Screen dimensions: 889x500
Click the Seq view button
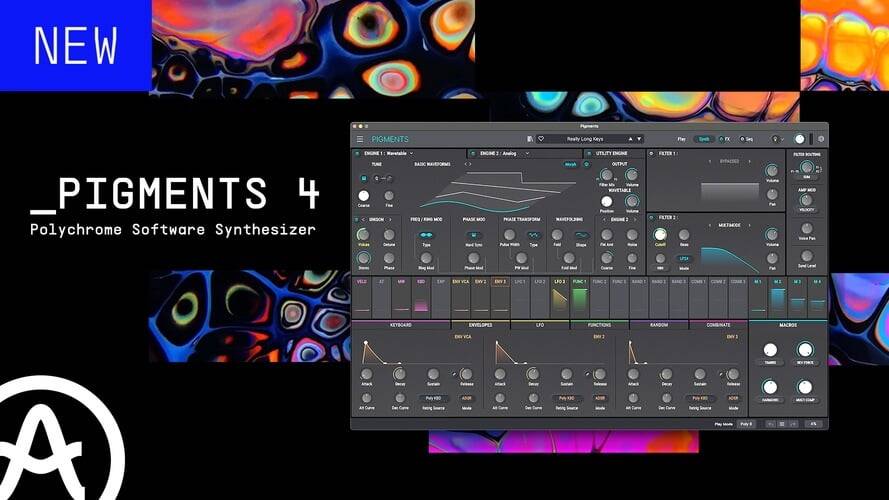pyautogui.click(x=747, y=139)
